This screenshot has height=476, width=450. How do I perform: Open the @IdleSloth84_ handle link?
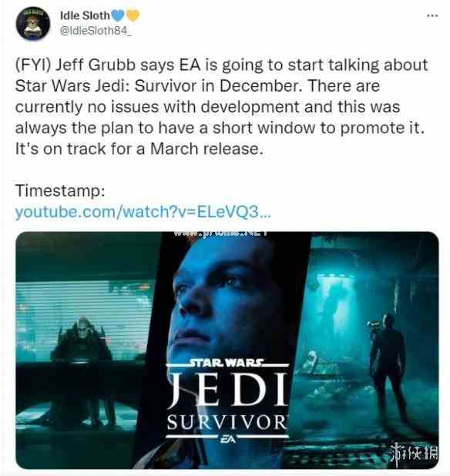(96, 31)
